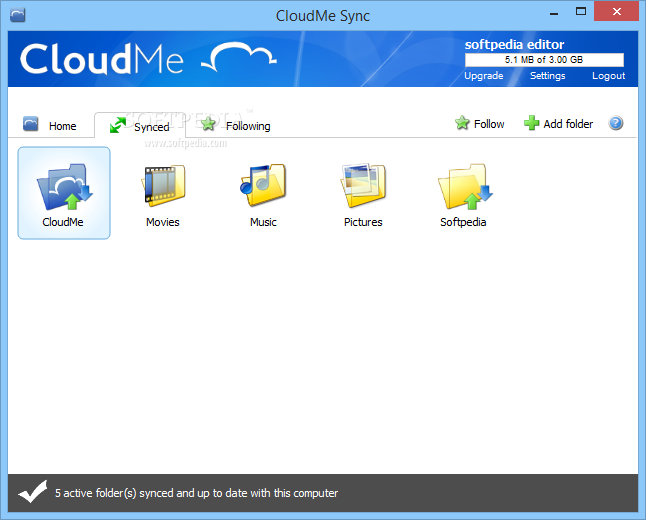Click the Music folder label
Screen dimensions: 646x520
[x=263, y=222]
